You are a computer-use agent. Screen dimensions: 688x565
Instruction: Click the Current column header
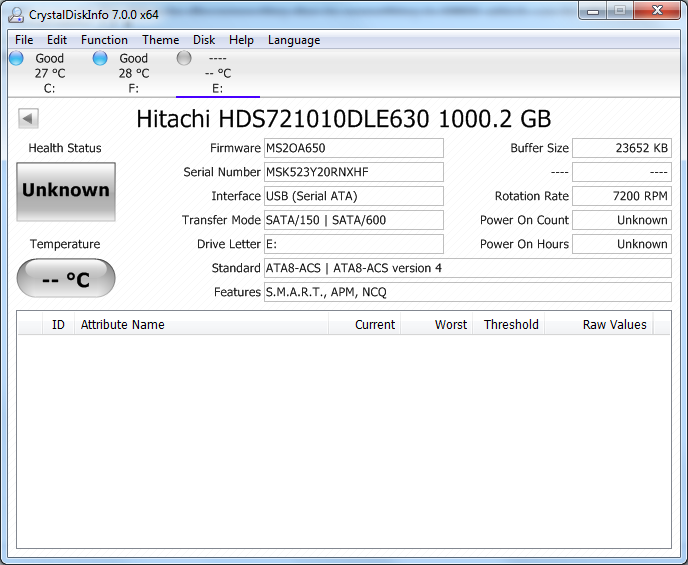tap(365, 325)
